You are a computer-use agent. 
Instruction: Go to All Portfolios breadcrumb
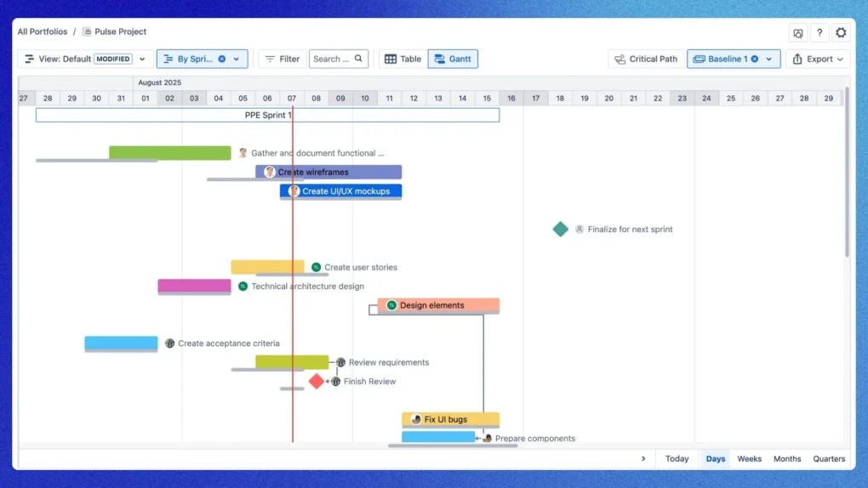42,31
